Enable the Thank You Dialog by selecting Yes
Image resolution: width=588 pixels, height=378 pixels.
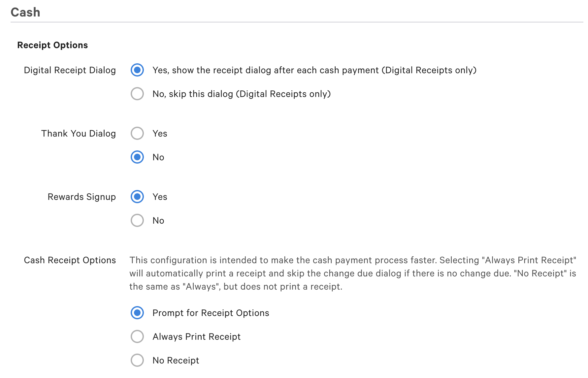tap(137, 134)
